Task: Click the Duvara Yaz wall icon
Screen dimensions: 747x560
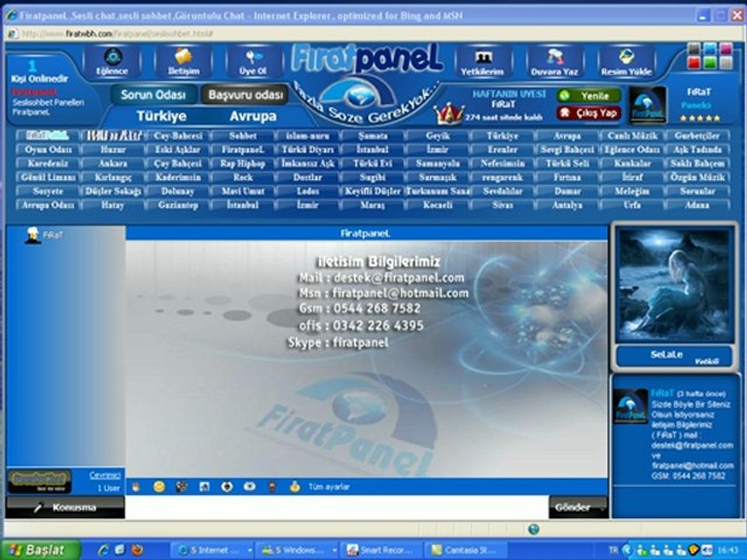Action: [x=554, y=61]
